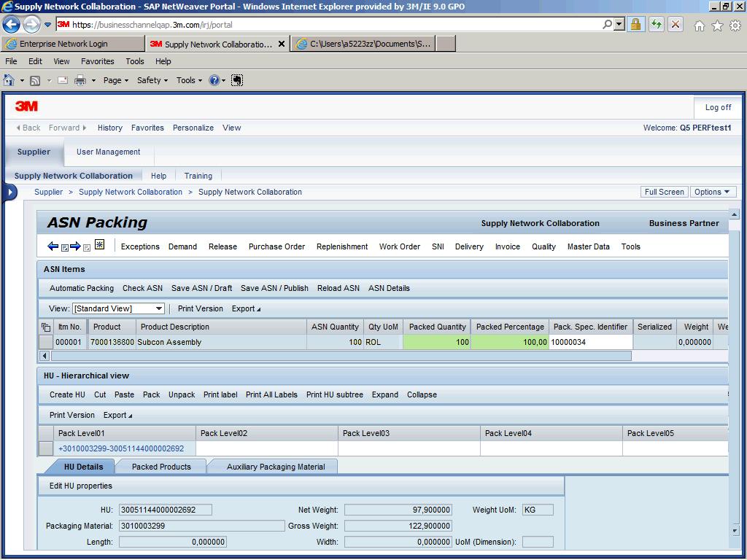Click the Evernote clipper icon
Screen dimensions: 747x560
(237, 80)
